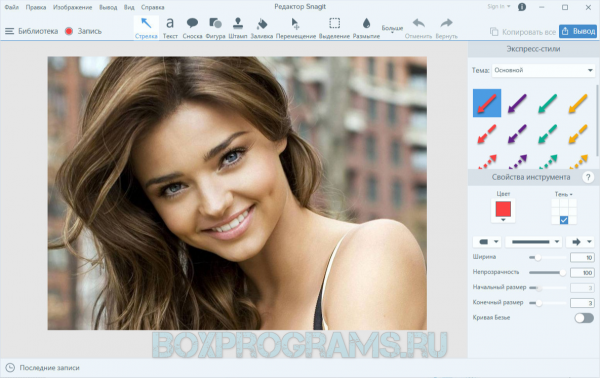Start recording with the red Запись button
The height and width of the screenshot is (378, 600).
click(83, 31)
